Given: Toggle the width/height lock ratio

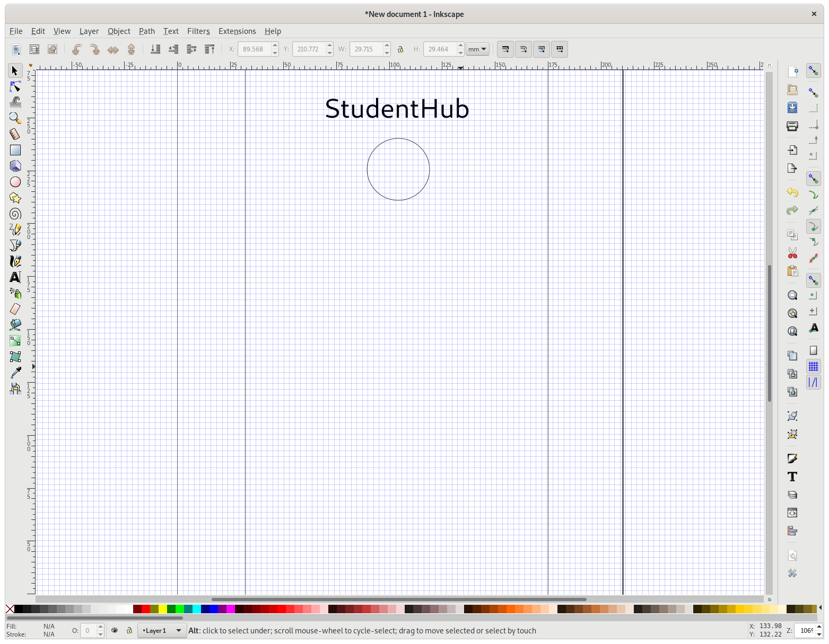Looking at the screenshot, I should pos(400,49).
